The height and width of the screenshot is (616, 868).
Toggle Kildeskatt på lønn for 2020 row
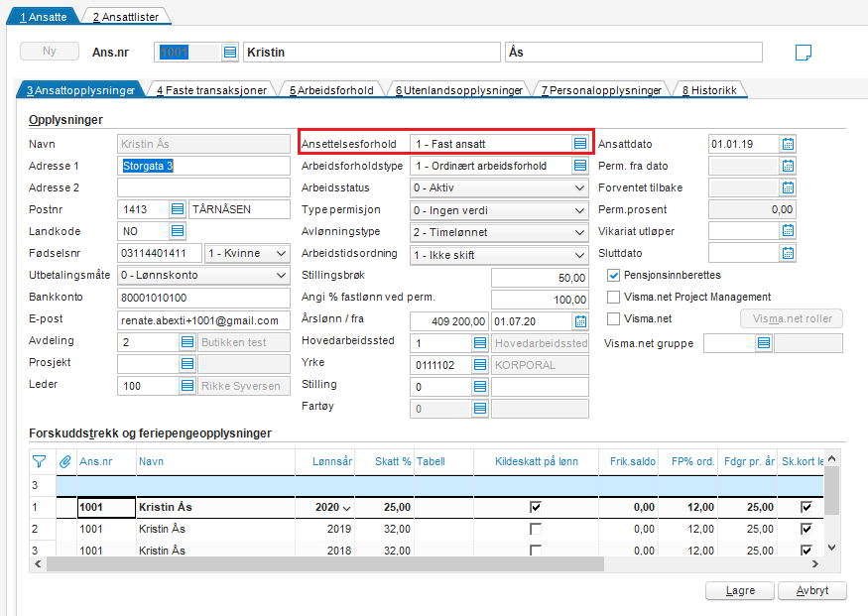(536, 507)
